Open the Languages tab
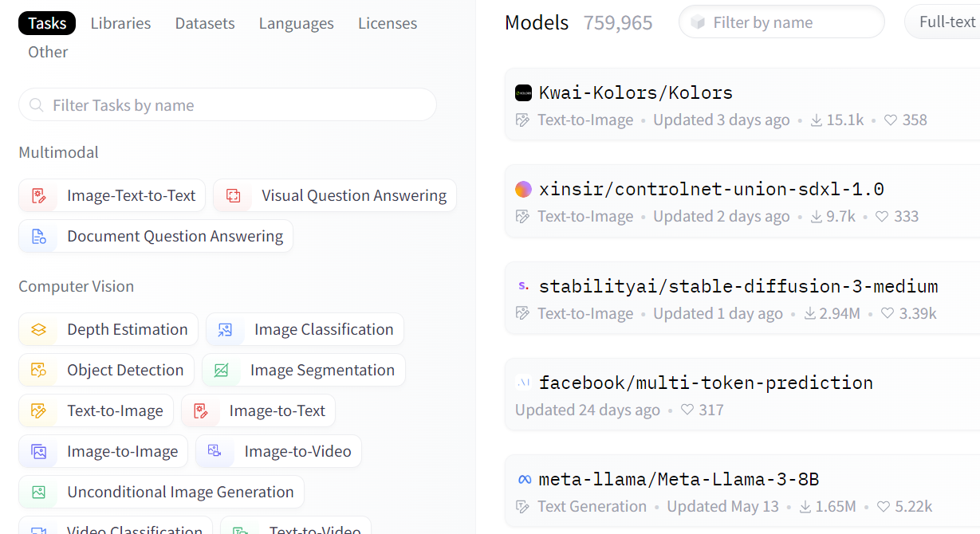This screenshot has width=980, height=534. (x=296, y=23)
